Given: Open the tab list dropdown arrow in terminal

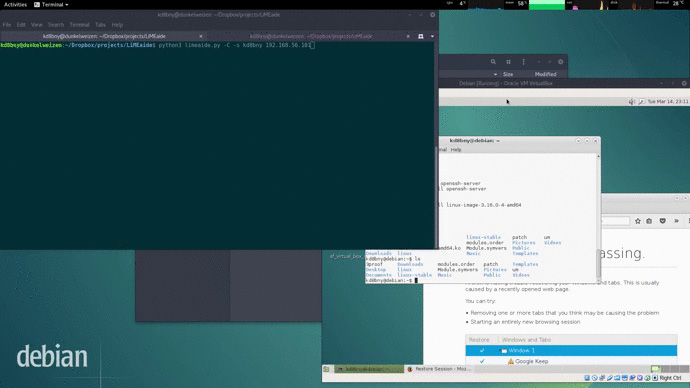Looking at the screenshot, I should pyautogui.click(x=432, y=36).
